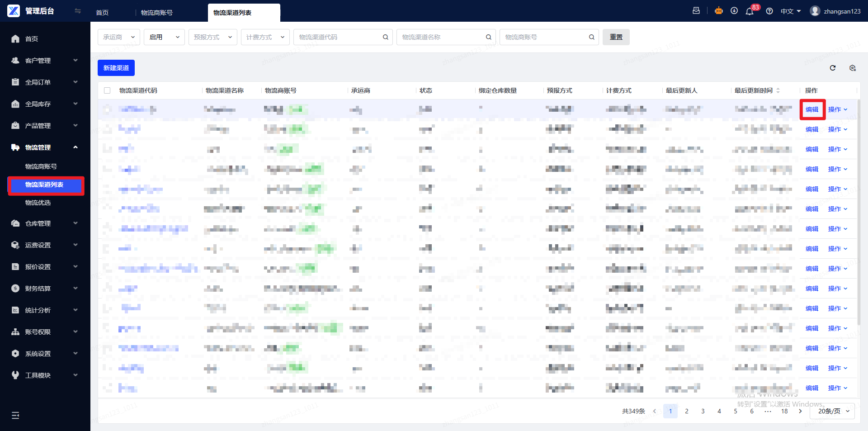The image size is (868, 431).
Task: Click search icon in 物流渠道代码 field
Action: [386, 37]
